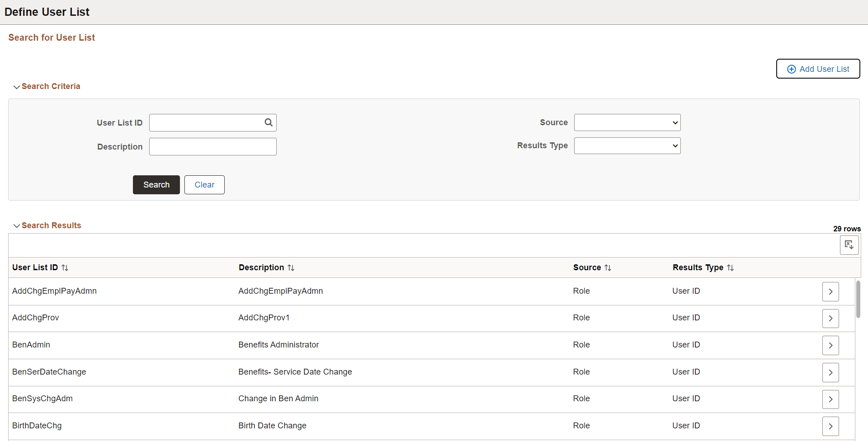
Task: Sort results by Description column
Action: [291, 267]
